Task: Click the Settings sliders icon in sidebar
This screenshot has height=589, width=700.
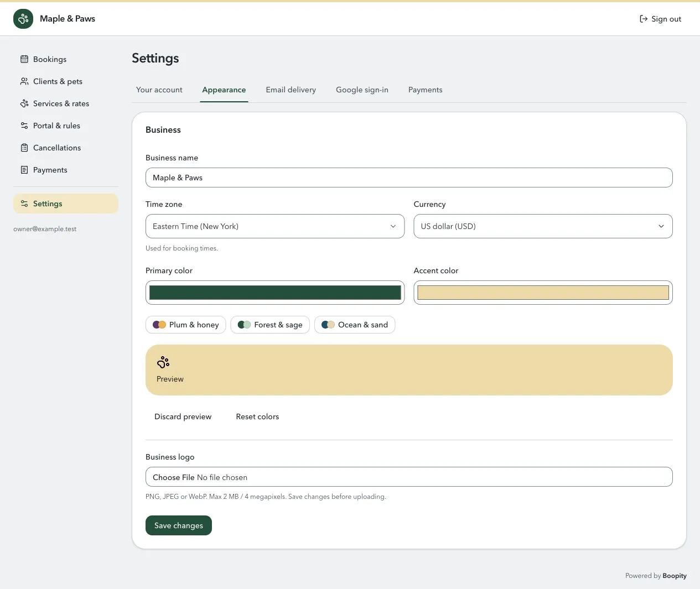Action: click(x=24, y=204)
